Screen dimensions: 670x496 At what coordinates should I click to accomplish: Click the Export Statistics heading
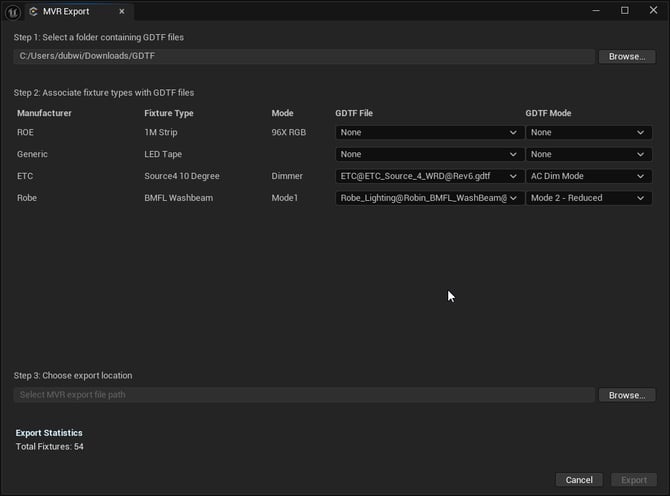(49, 433)
